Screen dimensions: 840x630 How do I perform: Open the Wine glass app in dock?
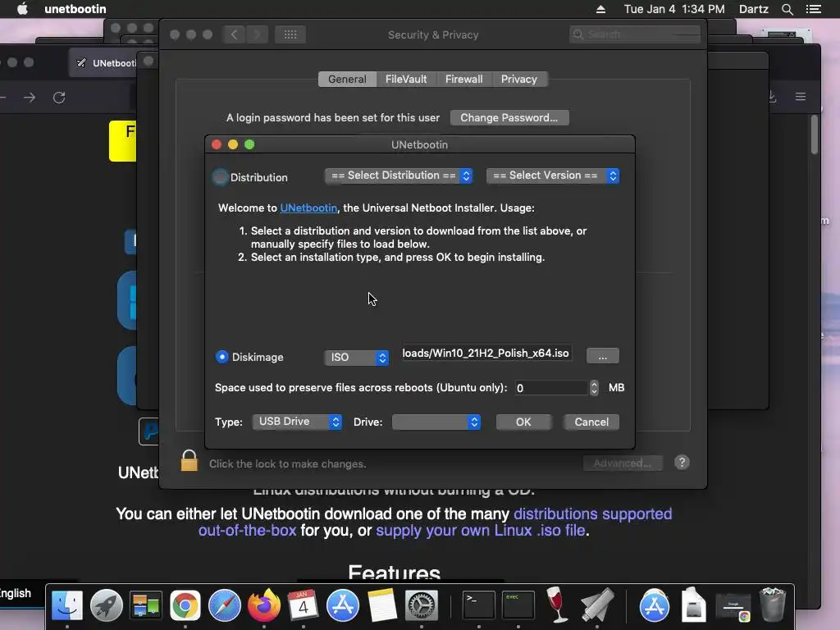(557, 605)
